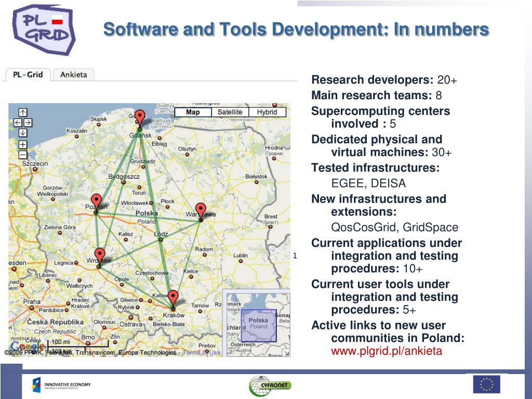Click the Gdańsk red map marker
This screenshot has width=532, height=399.
tap(140, 118)
